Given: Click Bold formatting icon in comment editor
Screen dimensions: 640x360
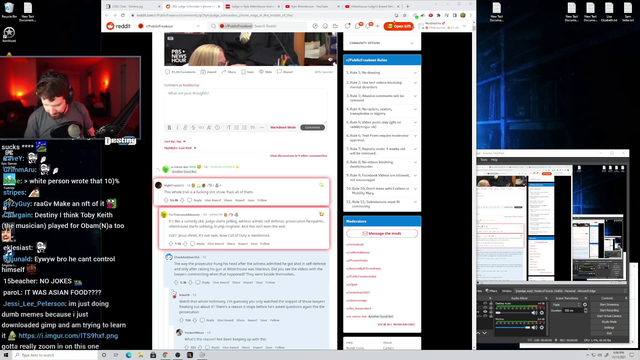Looking at the screenshot, I should point(169,128).
